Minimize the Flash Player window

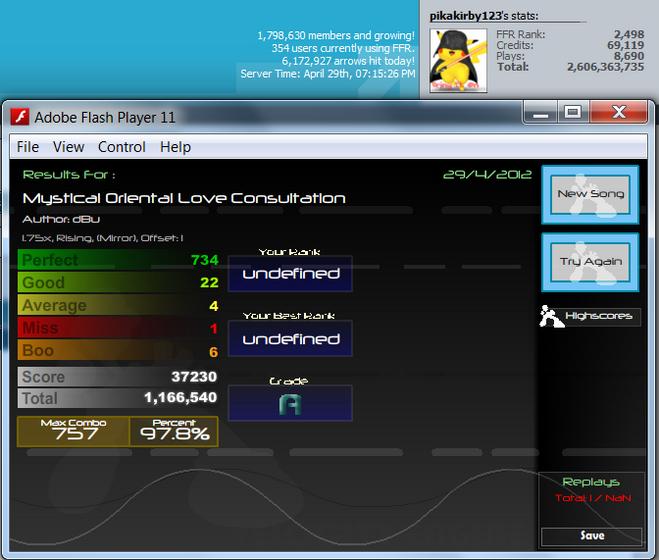pos(540,112)
